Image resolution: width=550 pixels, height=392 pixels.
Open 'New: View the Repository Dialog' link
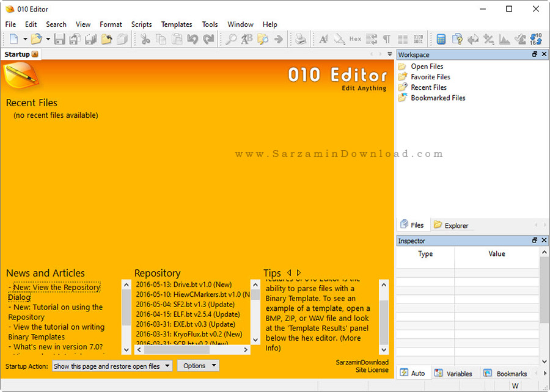[x=54, y=292]
